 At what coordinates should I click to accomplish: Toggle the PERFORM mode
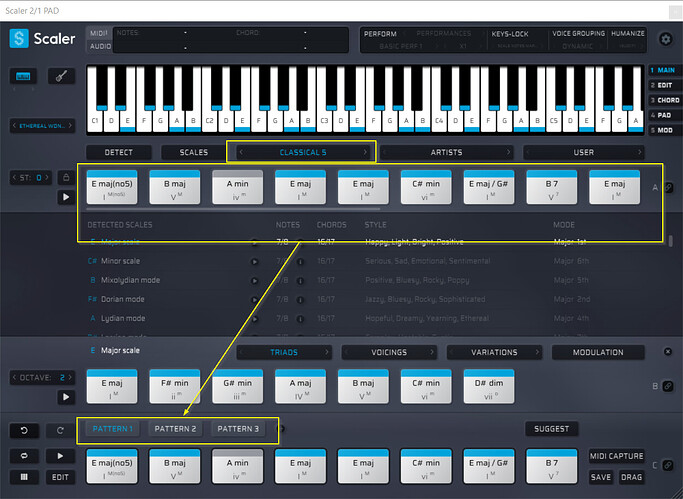click(x=380, y=34)
